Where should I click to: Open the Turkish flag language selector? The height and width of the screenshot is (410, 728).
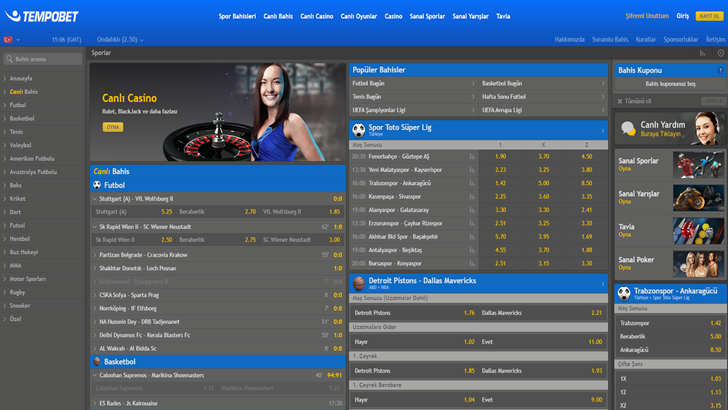point(12,40)
